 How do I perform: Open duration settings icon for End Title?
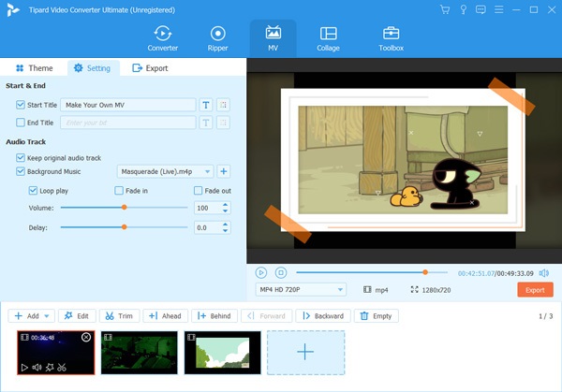(223, 123)
